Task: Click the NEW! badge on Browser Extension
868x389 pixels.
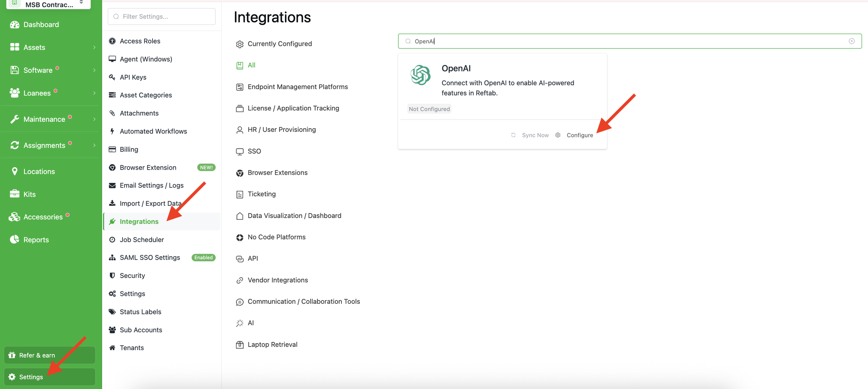Action: pyautogui.click(x=206, y=168)
